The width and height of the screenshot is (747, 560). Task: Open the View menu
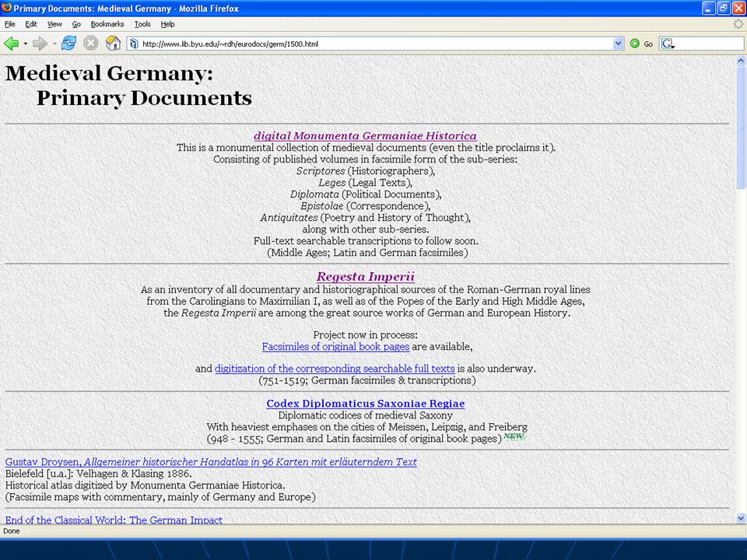pyautogui.click(x=54, y=24)
